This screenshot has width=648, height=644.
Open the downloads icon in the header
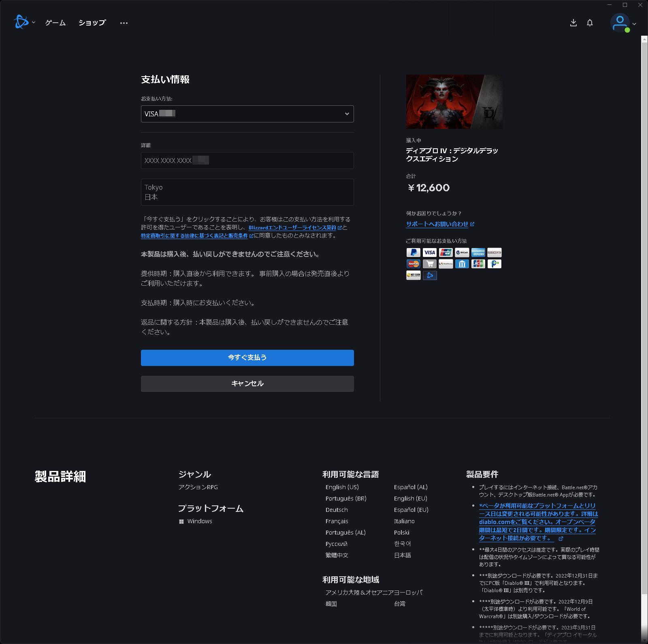[x=573, y=23]
